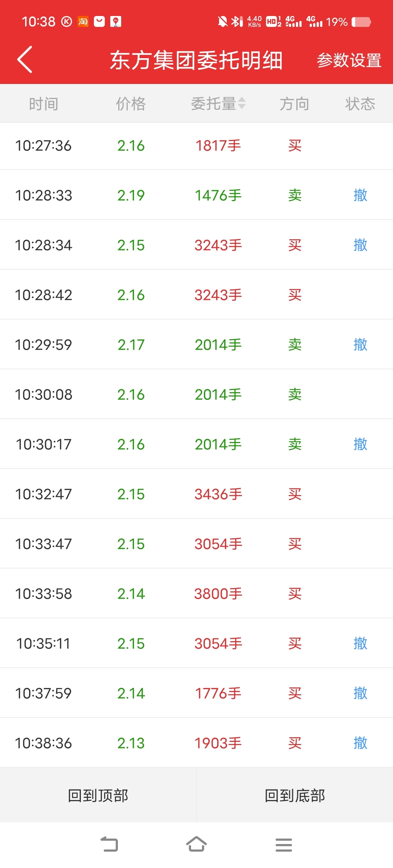Tap the muted bell status icon
The image size is (393, 868).
(x=222, y=22)
